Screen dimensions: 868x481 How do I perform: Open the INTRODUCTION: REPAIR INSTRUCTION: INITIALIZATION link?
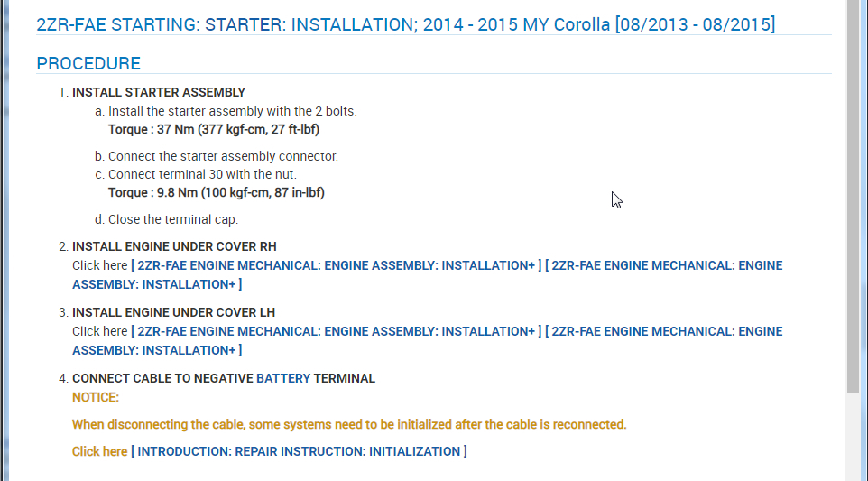pos(299,451)
